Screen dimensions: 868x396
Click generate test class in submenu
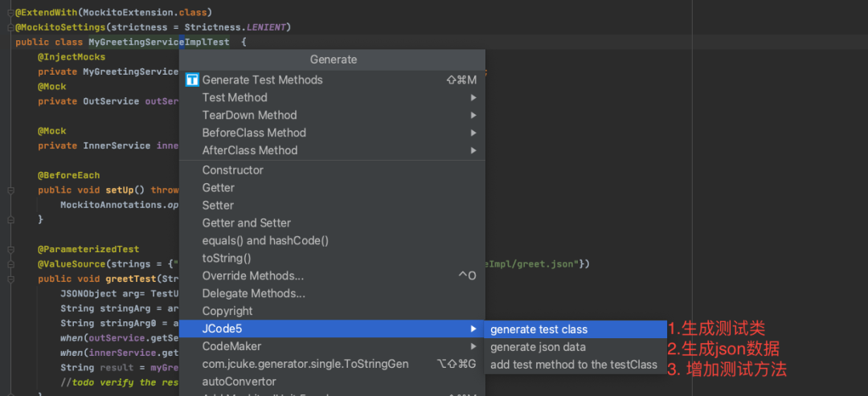pyautogui.click(x=538, y=329)
